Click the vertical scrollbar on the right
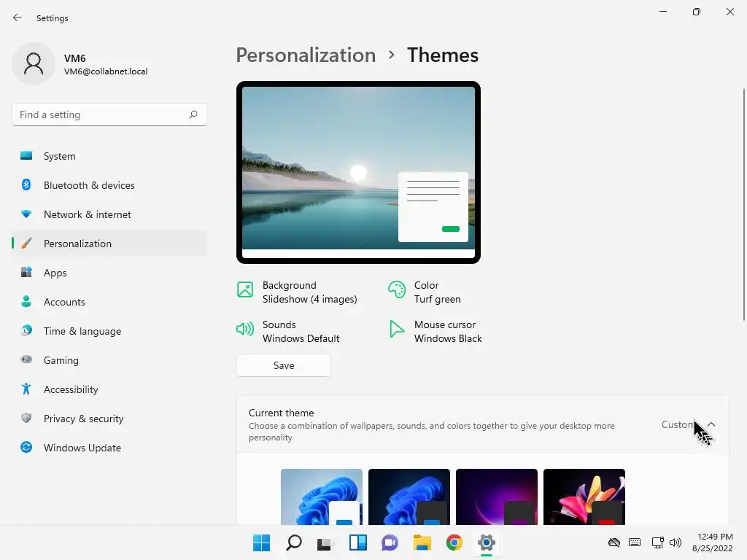 tap(743, 204)
